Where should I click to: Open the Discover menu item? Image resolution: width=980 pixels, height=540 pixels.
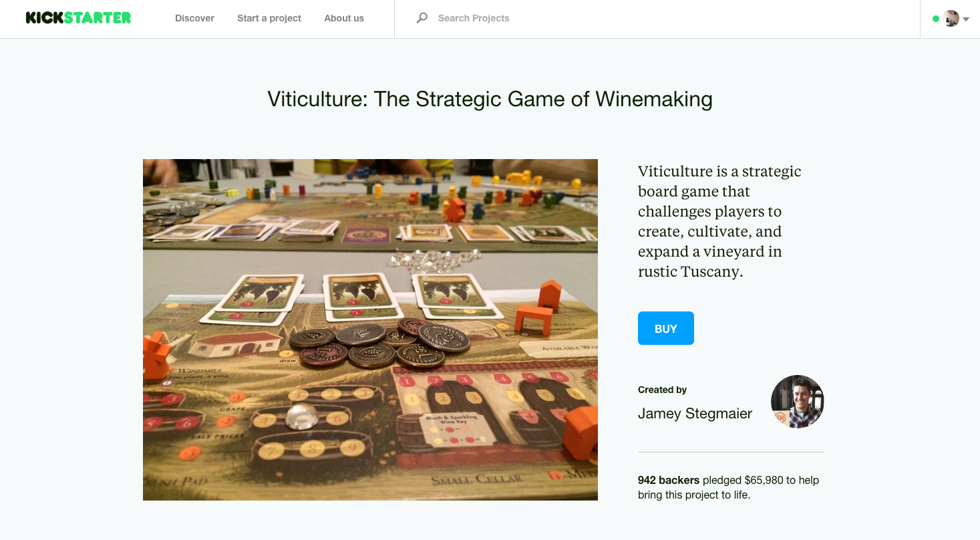click(x=194, y=18)
